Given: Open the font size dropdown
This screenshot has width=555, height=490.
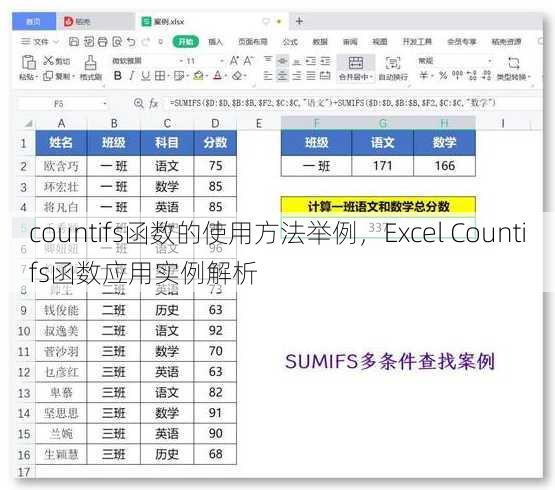Looking at the screenshot, I should coord(222,61).
